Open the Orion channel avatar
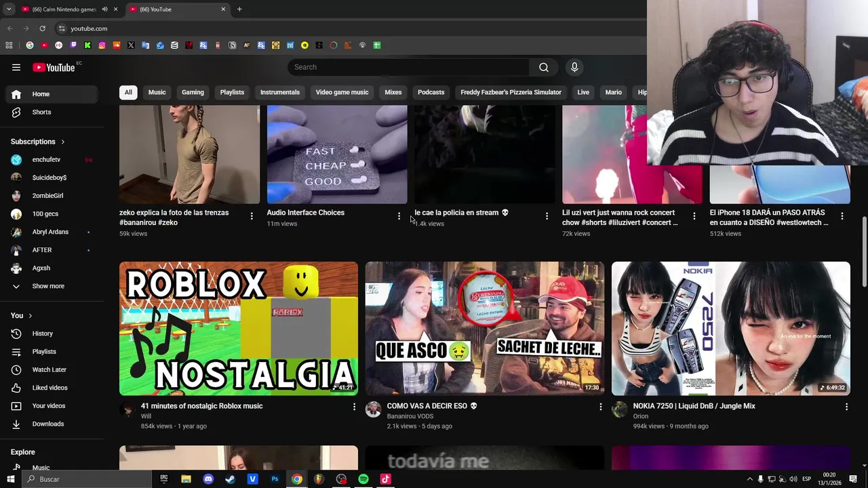Screen dimensions: 868x488 620,409
